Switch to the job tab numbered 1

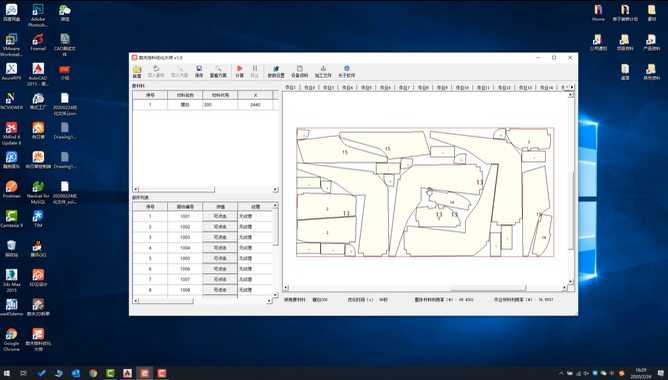(291, 87)
